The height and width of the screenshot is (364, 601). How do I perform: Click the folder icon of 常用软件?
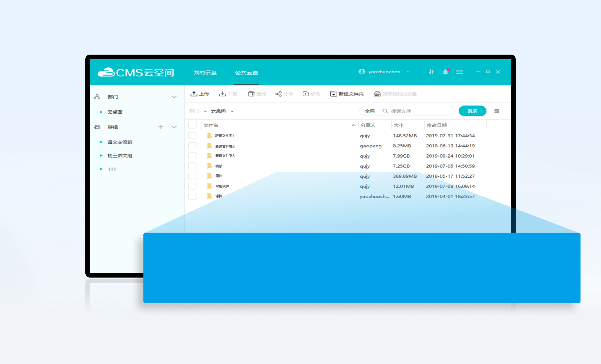pos(209,186)
